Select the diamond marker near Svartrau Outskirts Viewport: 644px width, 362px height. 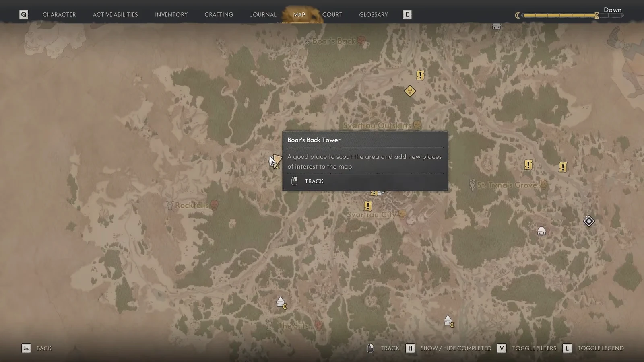click(410, 91)
